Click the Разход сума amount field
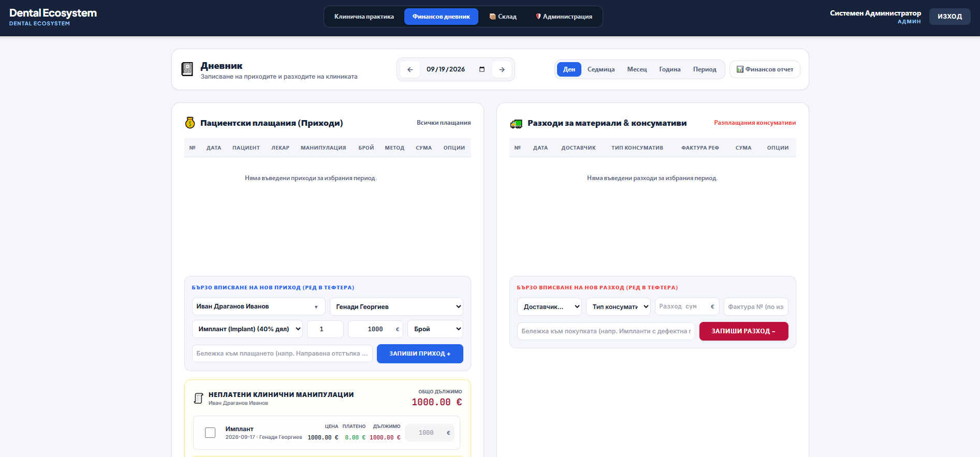 click(687, 306)
